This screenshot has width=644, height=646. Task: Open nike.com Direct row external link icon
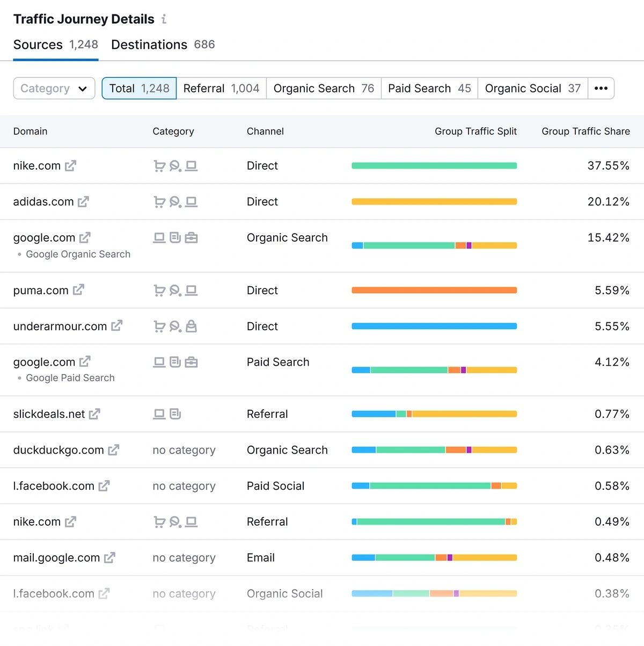coord(70,166)
